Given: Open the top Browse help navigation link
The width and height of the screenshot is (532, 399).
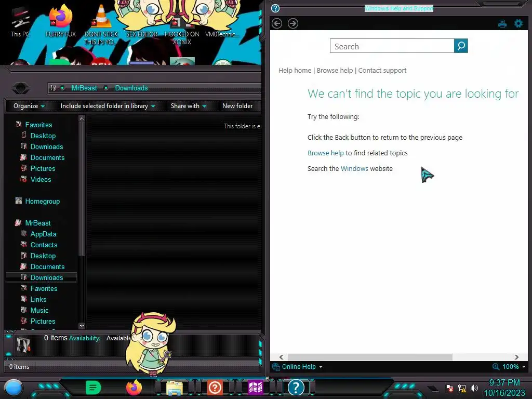Looking at the screenshot, I should point(335,71).
